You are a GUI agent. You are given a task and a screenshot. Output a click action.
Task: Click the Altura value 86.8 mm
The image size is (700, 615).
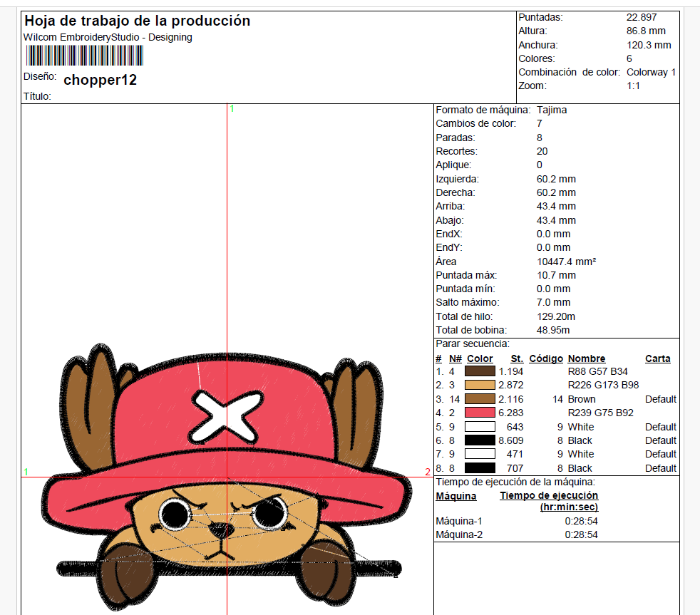(646, 31)
